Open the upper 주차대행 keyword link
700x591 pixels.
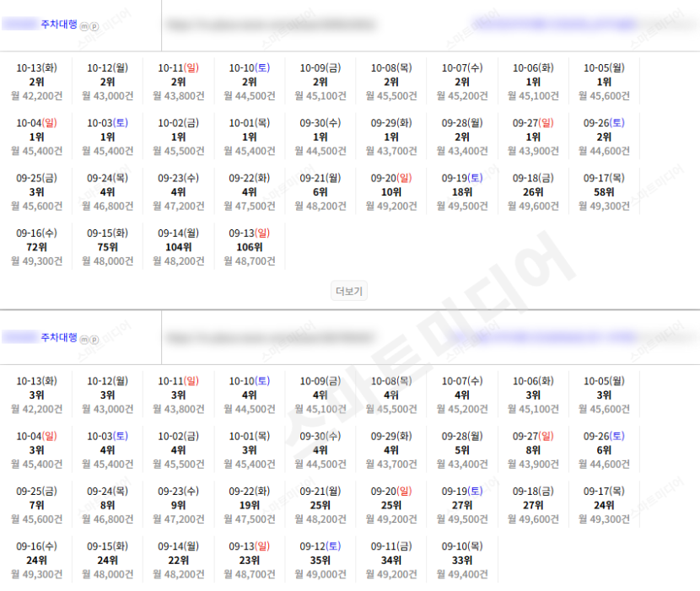(59, 24)
